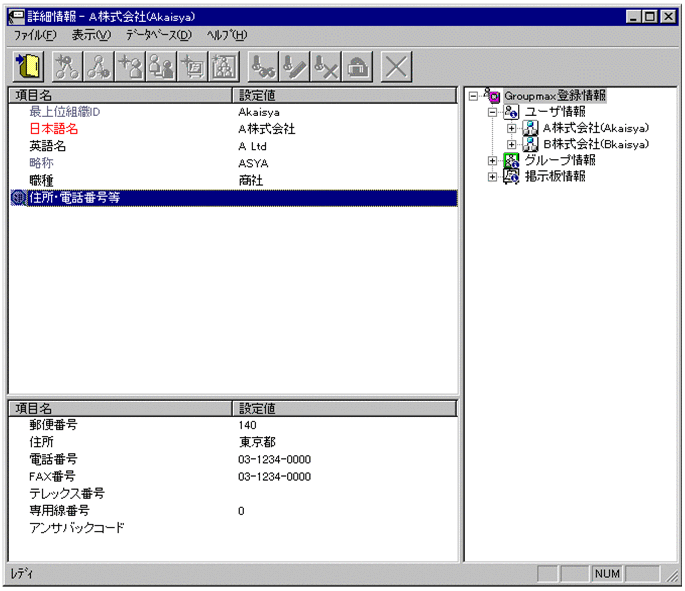The image size is (685, 591).
Task: Click the ユーザ情報 node icon
Action: pos(511,112)
